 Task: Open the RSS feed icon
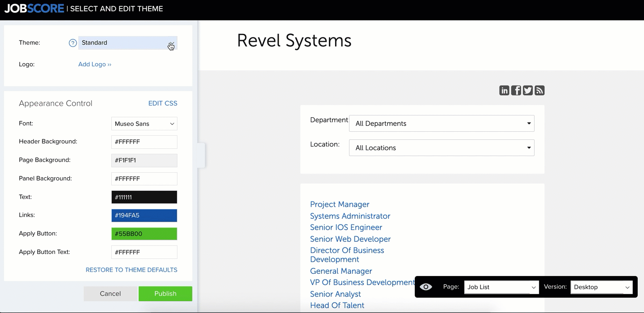coord(540,91)
